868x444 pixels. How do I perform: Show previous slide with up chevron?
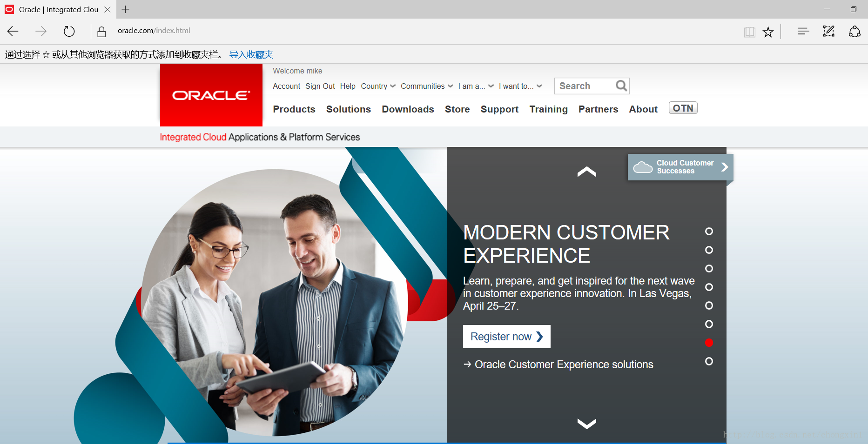point(587,172)
